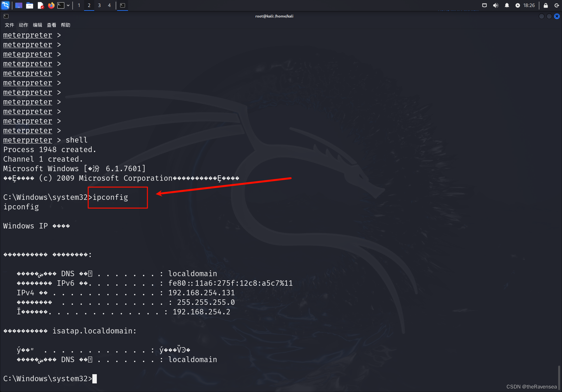
Task: Click the log out icon in panel
Action: pos(557,5)
